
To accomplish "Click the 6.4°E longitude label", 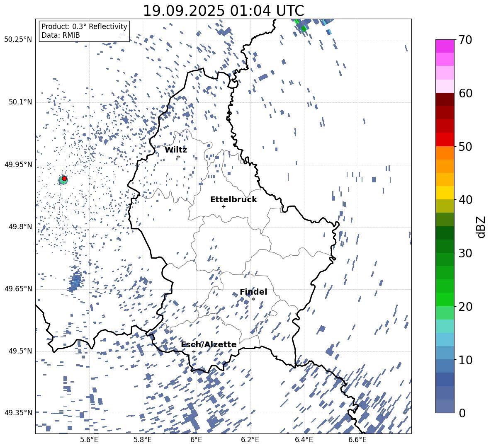I will [304, 440].
